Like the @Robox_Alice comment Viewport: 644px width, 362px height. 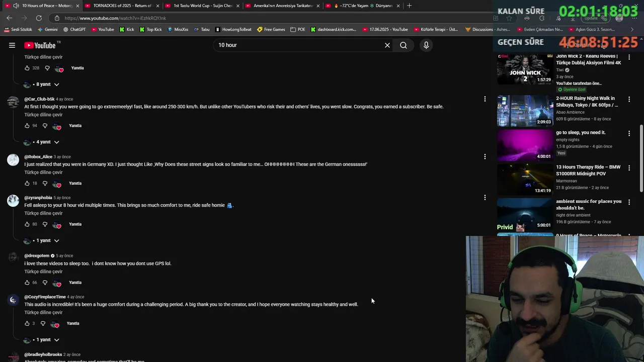(27, 184)
